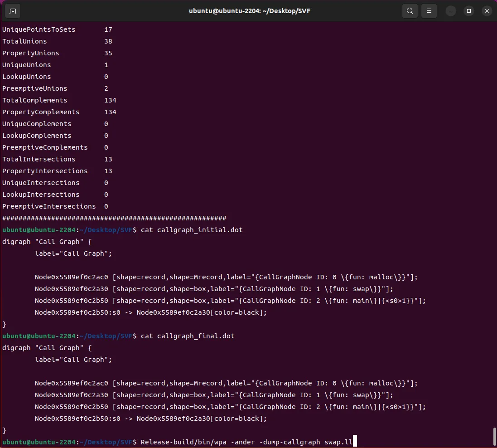
Task: Click the hash separator line
Action: click(x=114, y=218)
